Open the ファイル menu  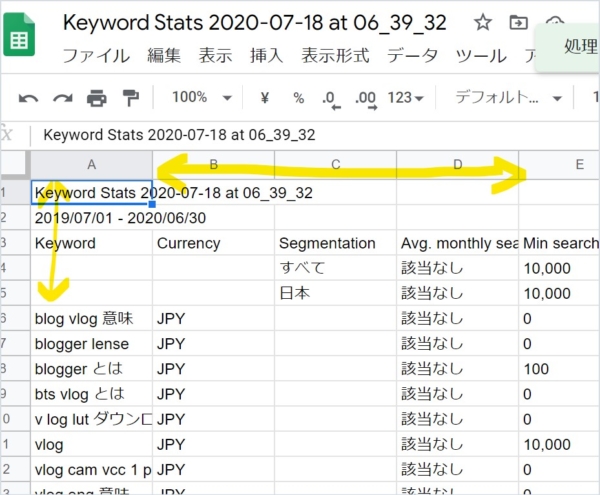pos(96,56)
